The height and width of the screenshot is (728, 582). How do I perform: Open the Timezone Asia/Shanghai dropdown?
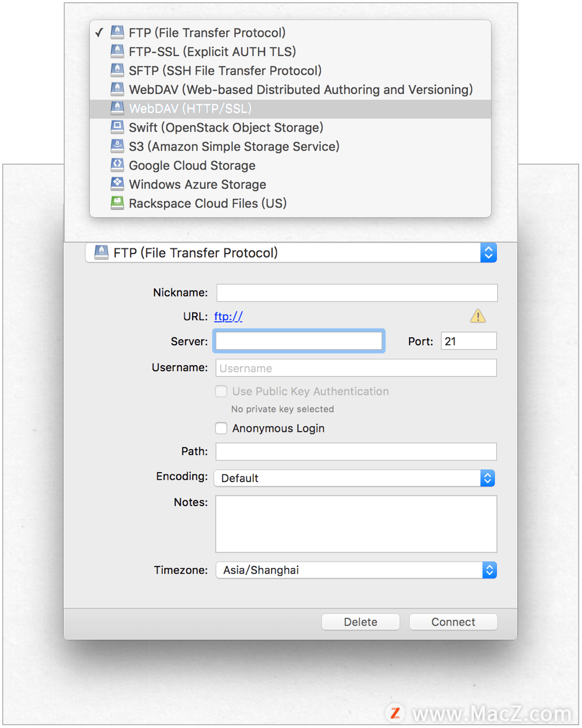pyautogui.click(x=356, y=570)
